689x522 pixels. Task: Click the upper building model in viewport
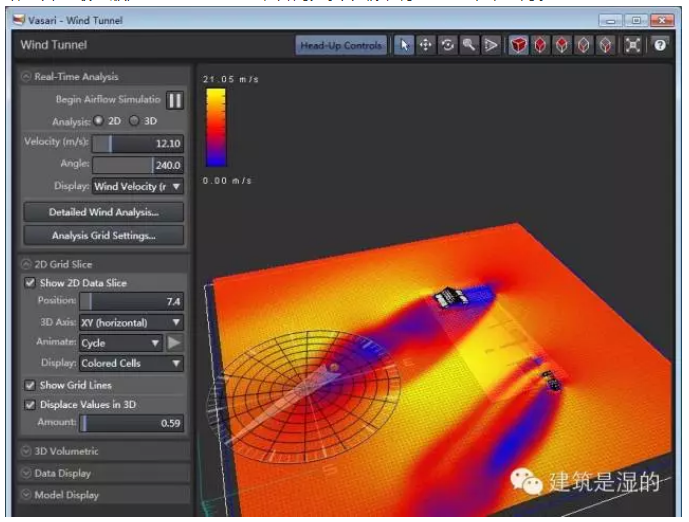(x=451, y=297)
